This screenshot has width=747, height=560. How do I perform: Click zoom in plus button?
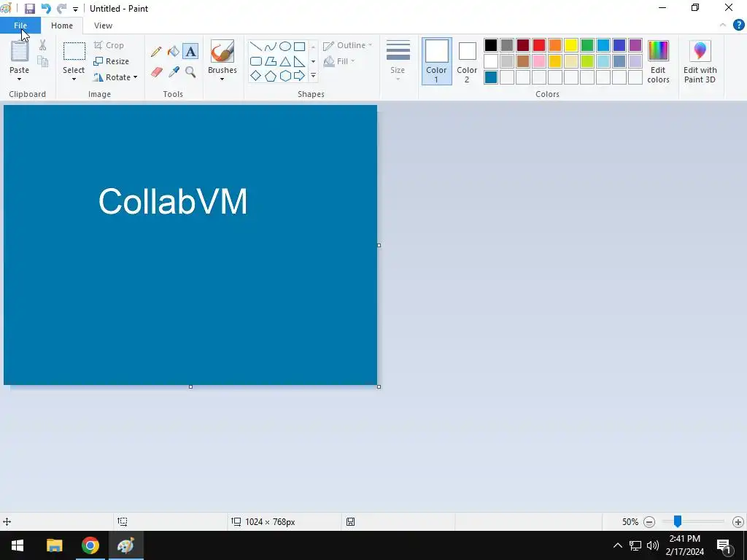[x=738, y=522]
